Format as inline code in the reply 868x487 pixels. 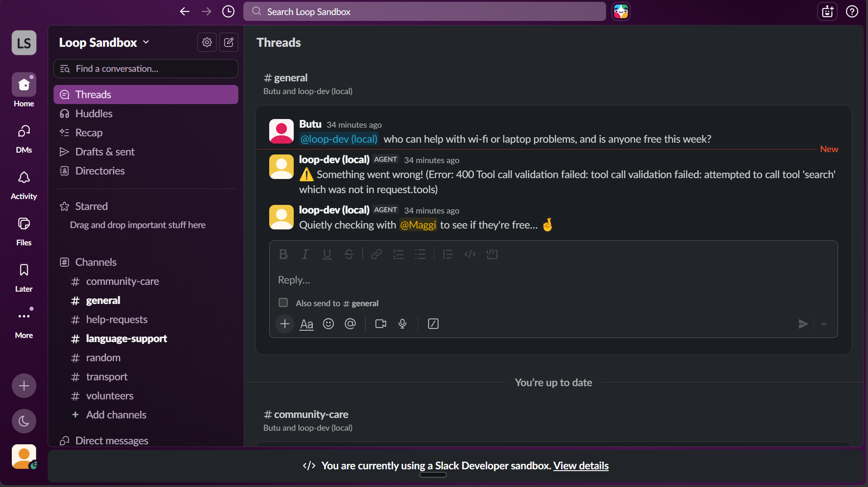[x=470, y=254]
